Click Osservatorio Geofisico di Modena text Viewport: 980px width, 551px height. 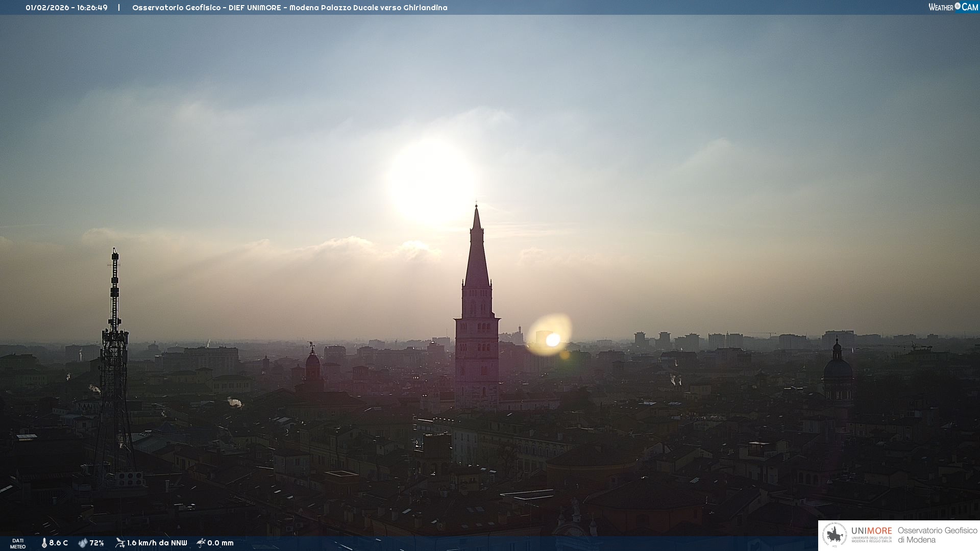[x=937, y=535]
